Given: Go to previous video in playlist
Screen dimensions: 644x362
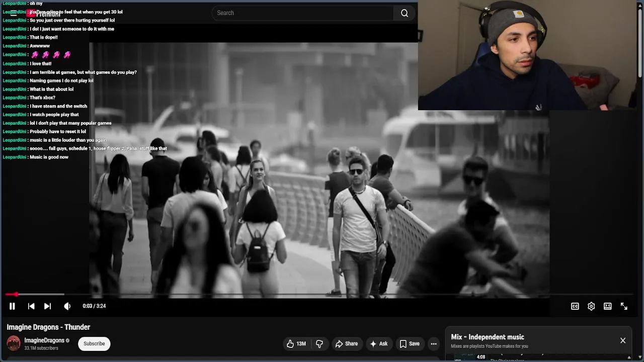Looking at the screenshot, I should click(x=31, y=306).
